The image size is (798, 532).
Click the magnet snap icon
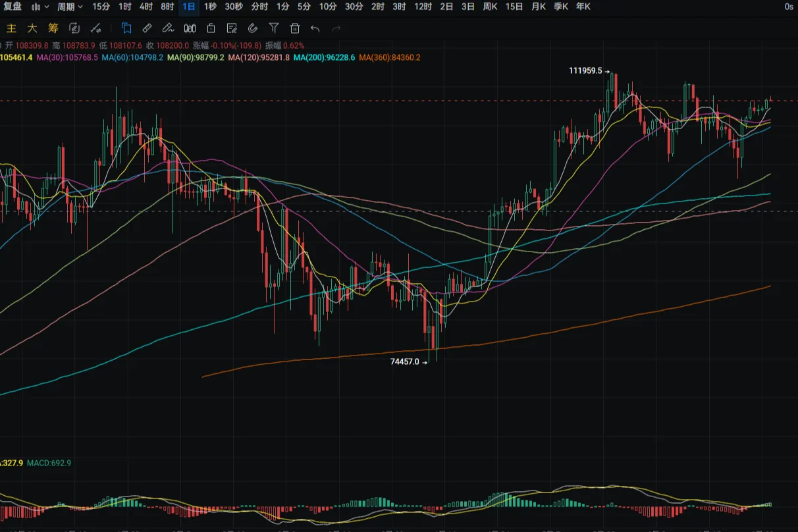(253, 28)
